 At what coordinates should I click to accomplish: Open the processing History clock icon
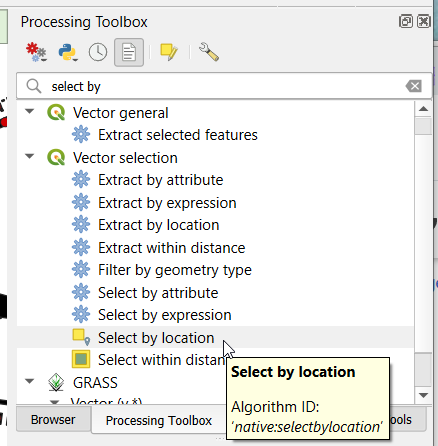pyautogui.click(x=98, y=52)
